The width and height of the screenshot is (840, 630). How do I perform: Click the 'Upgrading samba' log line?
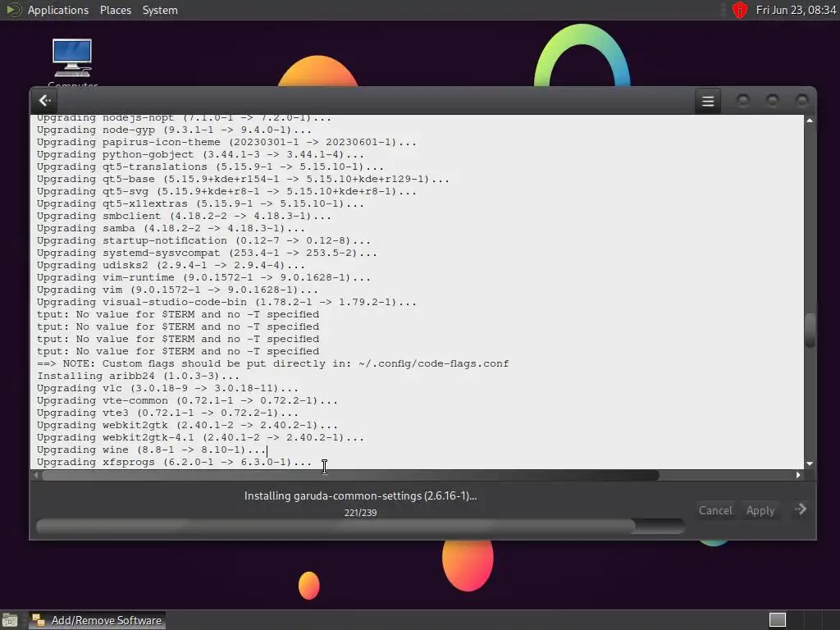click(171, 228)
